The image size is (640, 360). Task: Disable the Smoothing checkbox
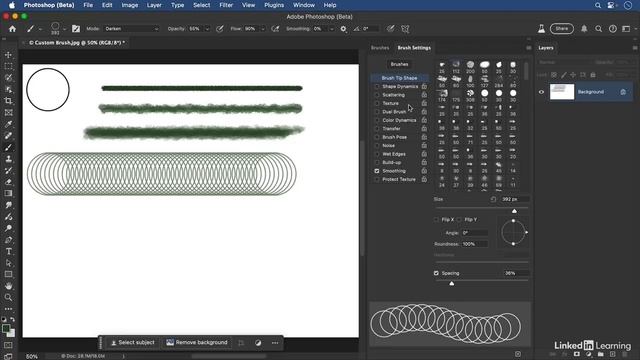click(x=377, y=171)
